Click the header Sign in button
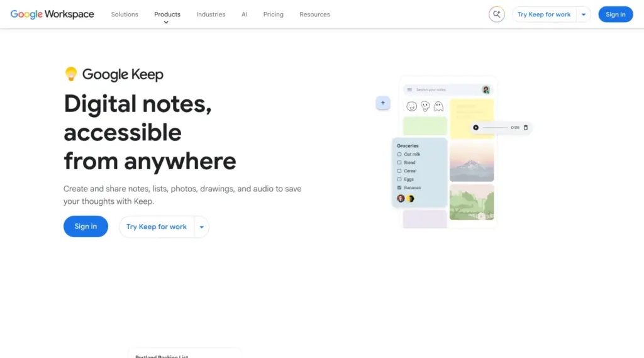Image resolution: width=644 pixels, height=358 pixels. [x=615, y=14]
